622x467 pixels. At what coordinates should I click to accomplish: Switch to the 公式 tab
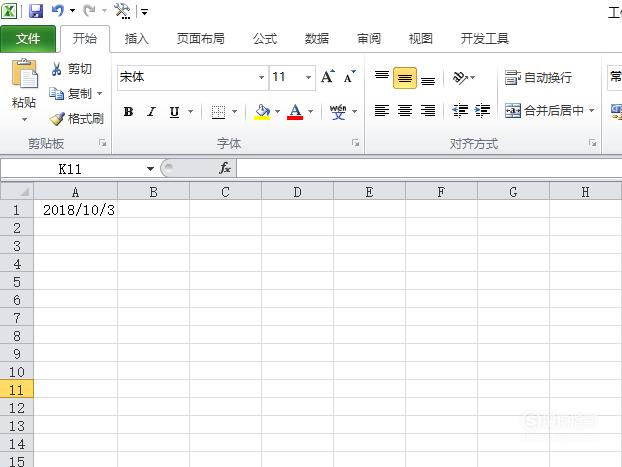pos(265,39)
